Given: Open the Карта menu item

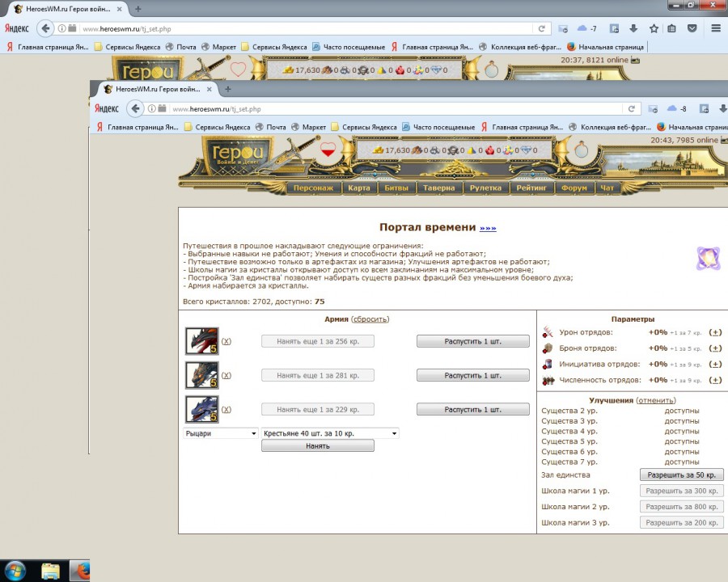Looking at the screenshot, I should [358, 188].
